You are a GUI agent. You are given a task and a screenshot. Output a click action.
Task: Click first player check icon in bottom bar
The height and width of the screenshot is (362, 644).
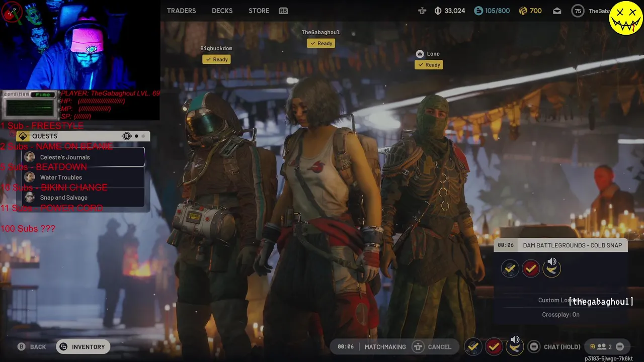472,347
